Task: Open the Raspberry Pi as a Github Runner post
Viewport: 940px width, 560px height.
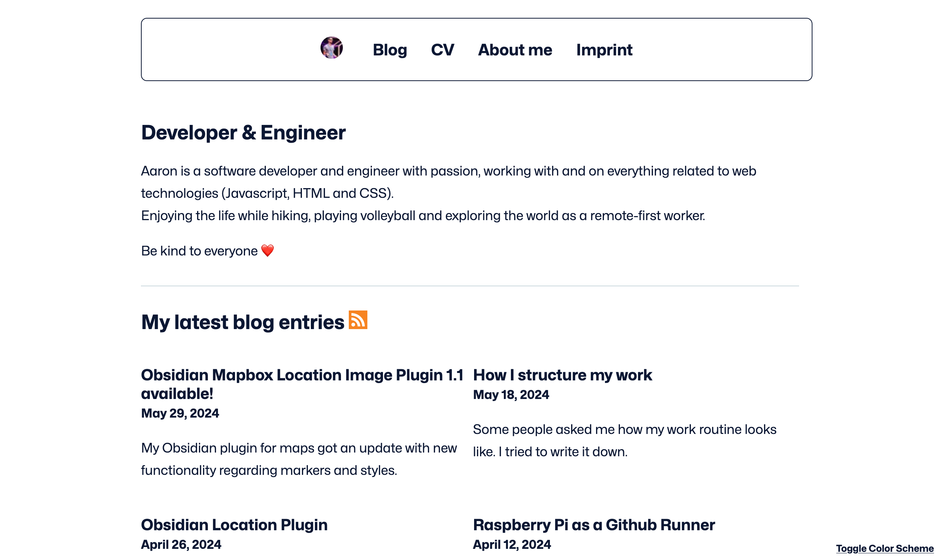Action: click(593, 525)
